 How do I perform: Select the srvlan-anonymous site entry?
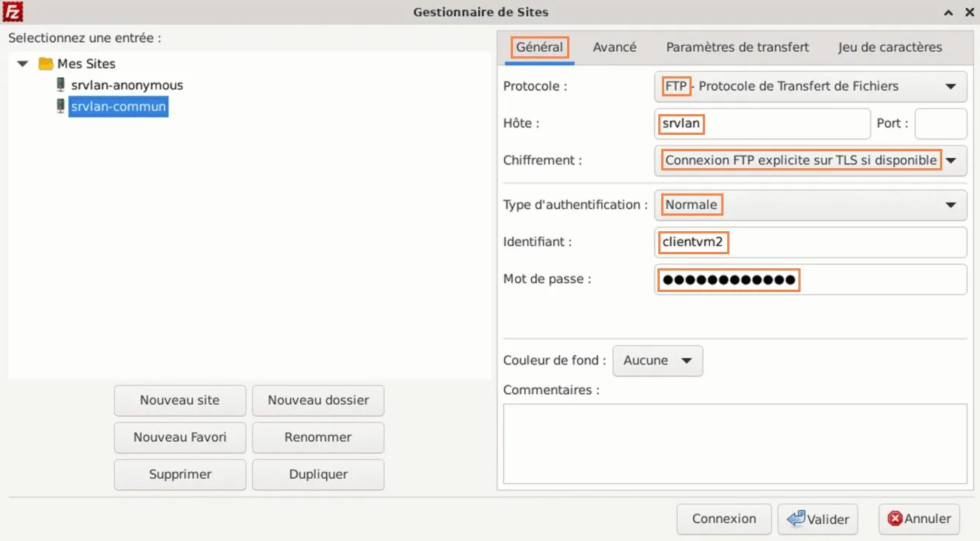(x=127, y=85)
